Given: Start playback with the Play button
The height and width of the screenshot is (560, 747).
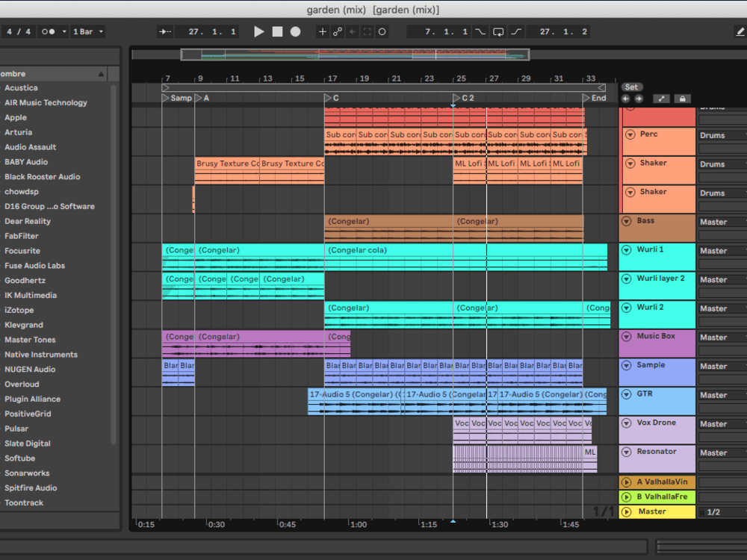Looking at the screenshot, I should point(258,31).
